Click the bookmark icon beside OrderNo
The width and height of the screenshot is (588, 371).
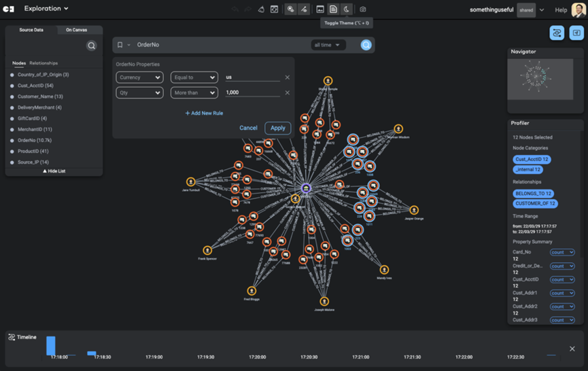pos(120,45)
